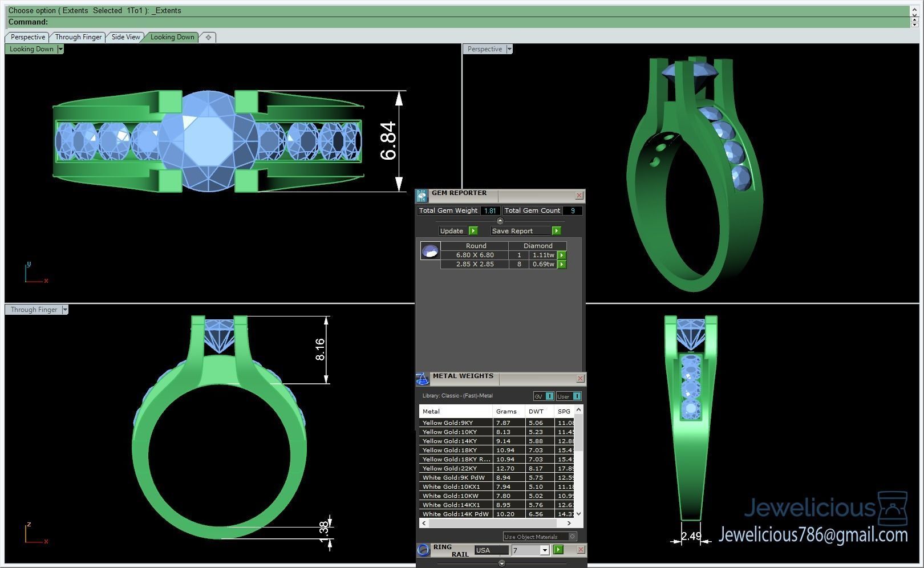Click the Update button label
The height and width of the screenshot is (568, 924).
point(452,231)
